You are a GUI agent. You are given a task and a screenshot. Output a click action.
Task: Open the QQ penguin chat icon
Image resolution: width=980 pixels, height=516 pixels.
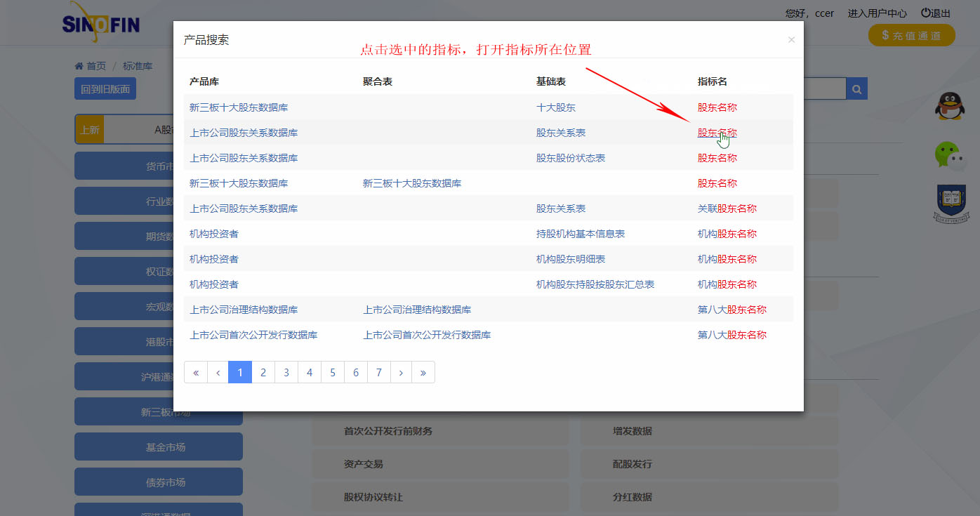[951, 107]
